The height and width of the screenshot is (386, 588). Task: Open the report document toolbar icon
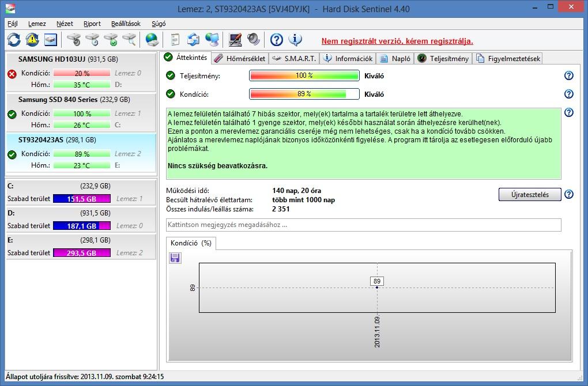[175, 40]
